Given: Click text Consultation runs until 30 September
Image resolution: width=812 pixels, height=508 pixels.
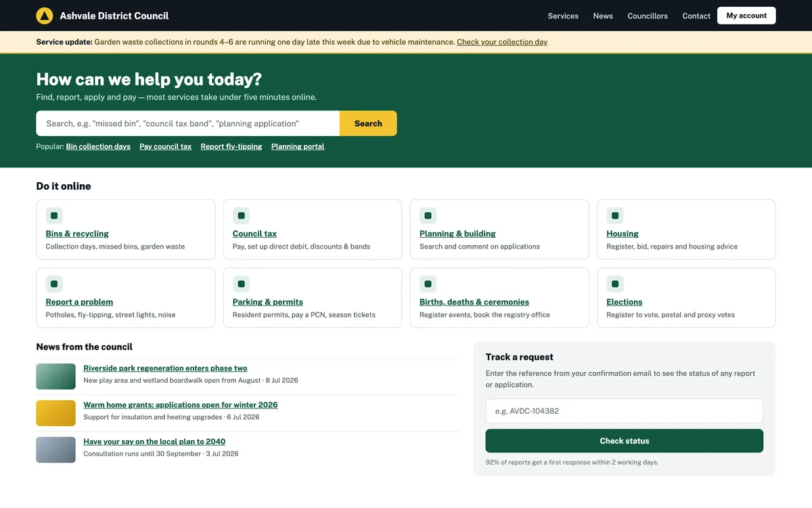Looking at the screenshot, I should pos(141,454).
